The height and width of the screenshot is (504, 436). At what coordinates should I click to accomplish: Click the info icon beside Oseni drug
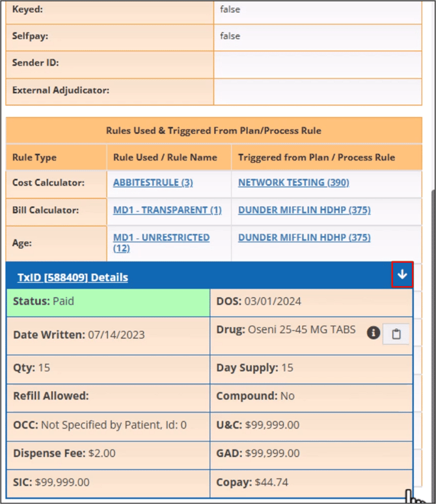click(x=373, y=333)
